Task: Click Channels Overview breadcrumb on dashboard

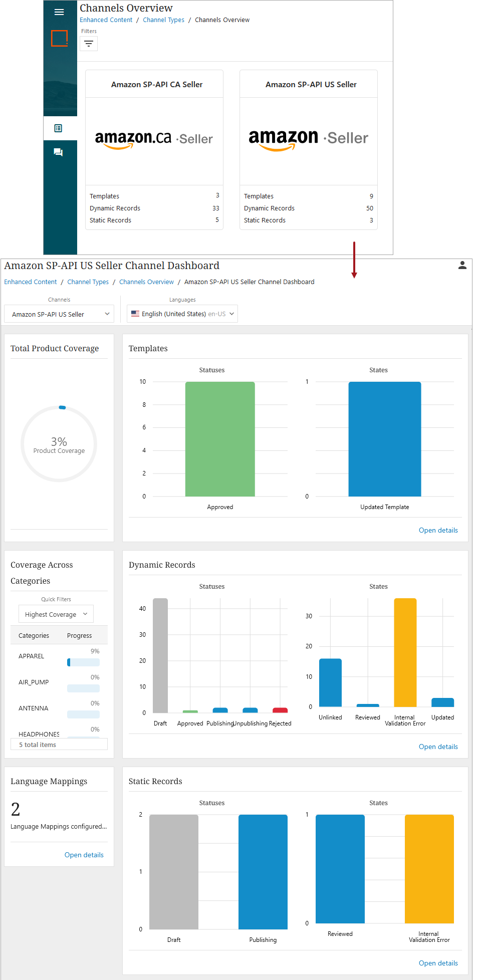Action: tap(146, 282)
